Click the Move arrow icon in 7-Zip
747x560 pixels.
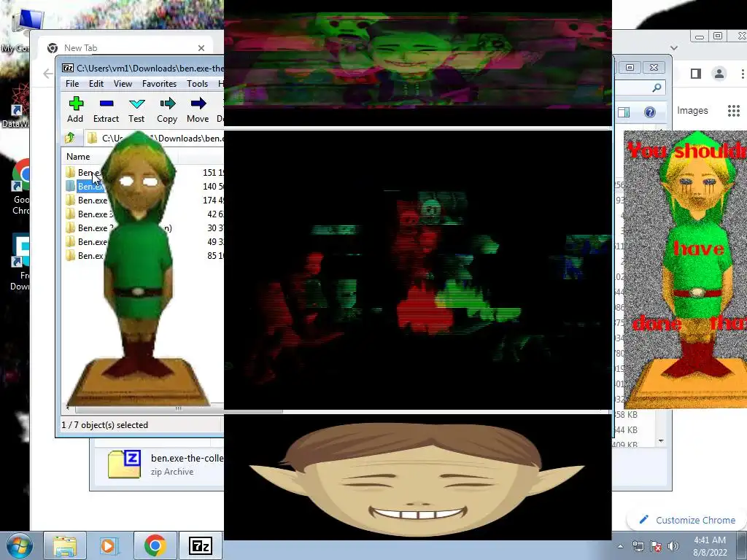198,109
